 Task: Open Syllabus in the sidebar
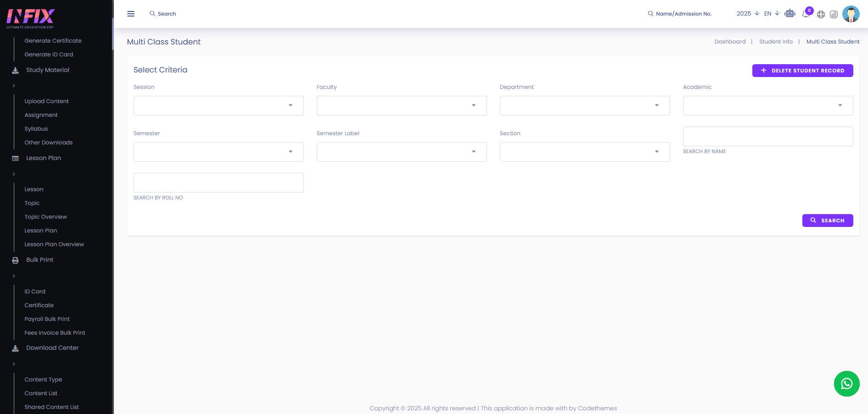click(36, 129)
